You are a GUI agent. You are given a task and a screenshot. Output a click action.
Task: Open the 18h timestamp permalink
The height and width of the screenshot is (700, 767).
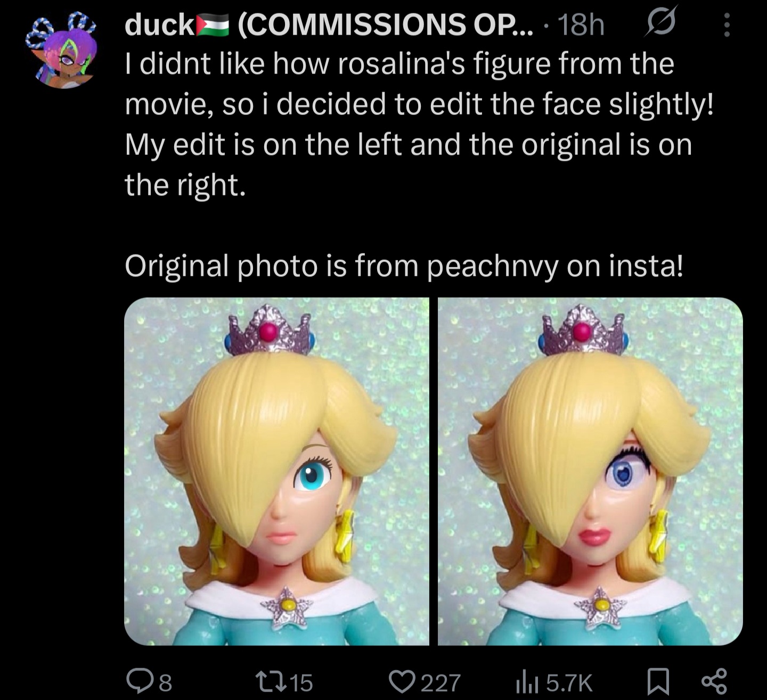click(x=581, y=25)
